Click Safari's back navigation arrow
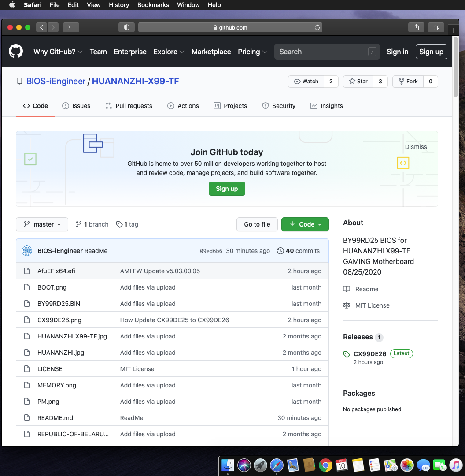The width and height of the screenshot is (465, 476). (41, 27)
